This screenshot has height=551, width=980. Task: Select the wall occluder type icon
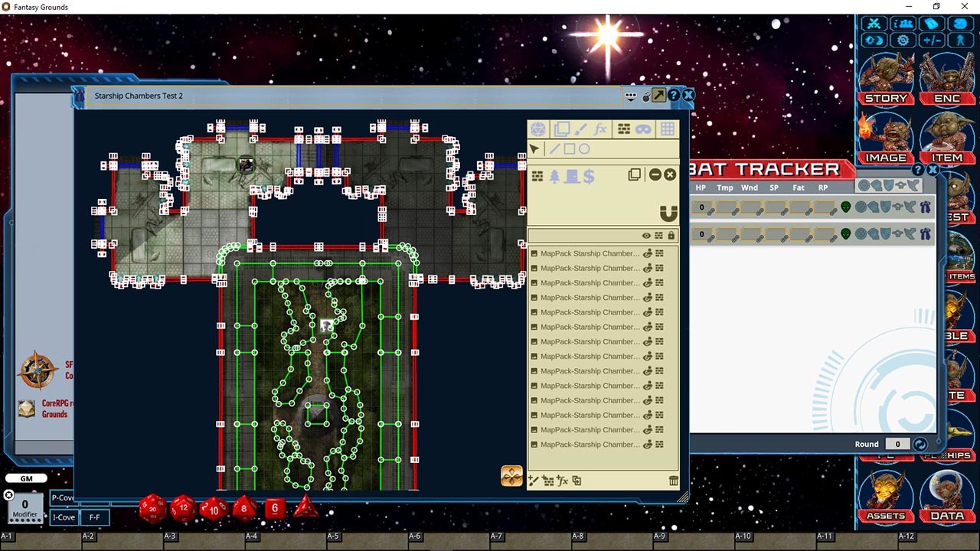[537, 176]
